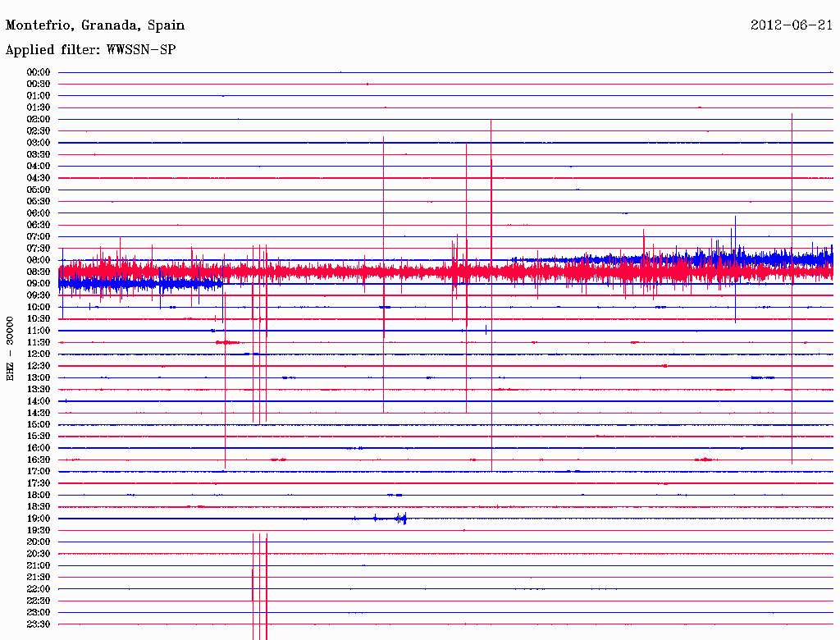Select the 19:30 time label
Screen dimensions: 840x640
point(39,531)
